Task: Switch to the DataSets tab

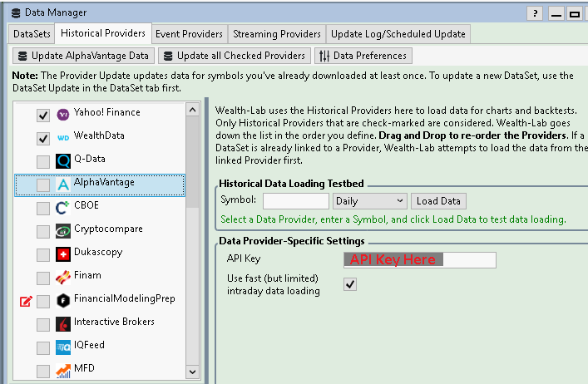Action: [32, 34]
